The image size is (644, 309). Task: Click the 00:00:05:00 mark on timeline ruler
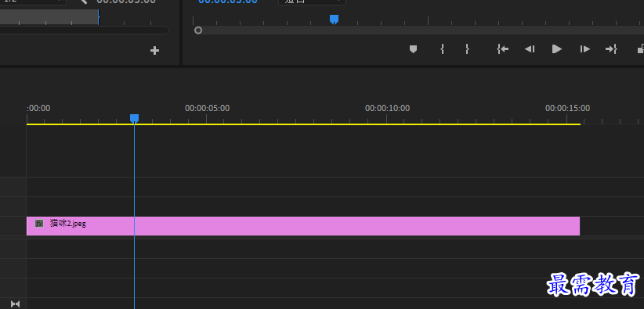207,108
